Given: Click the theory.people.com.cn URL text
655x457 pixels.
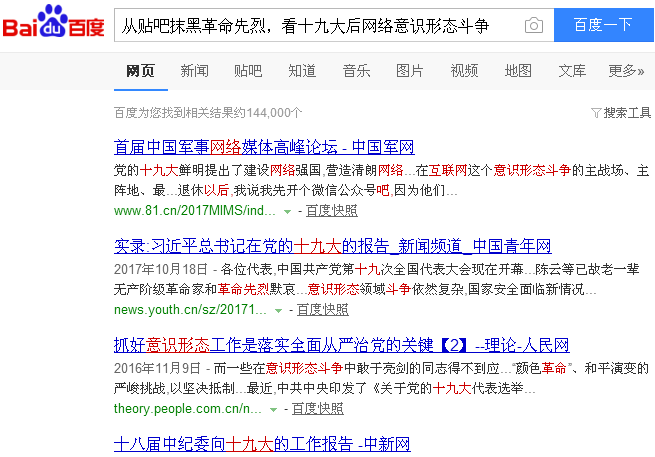Looking at the screenshot, I should (x=188, y=409).
